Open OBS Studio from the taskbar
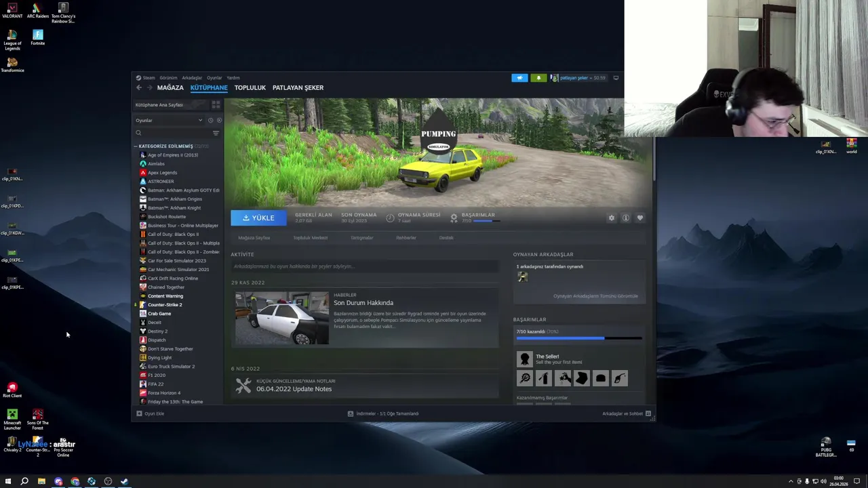868x488 pixels. pyautogui.click(x=108, y=481)
